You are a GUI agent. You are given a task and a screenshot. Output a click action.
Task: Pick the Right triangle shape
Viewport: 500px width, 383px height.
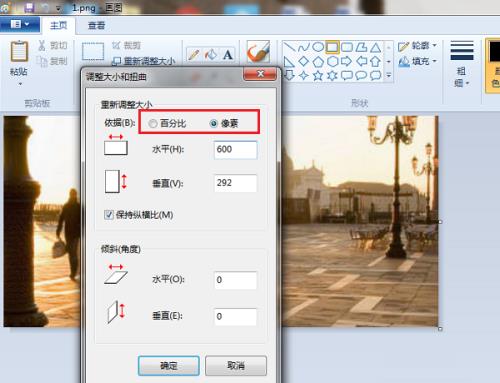[x=289, y=62]
